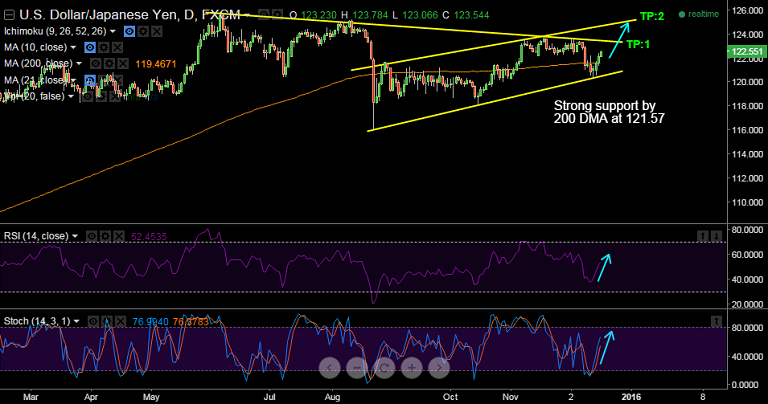The image size is (768, 404).
Task: Select the TP:1 annotation text
Action: click(x=638, y=44)
